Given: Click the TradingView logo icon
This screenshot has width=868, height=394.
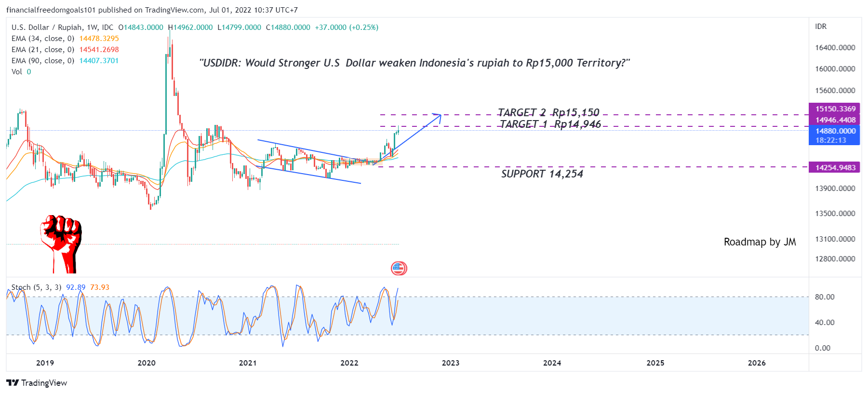Looking at the screenshot, I should tap(13, 382).
